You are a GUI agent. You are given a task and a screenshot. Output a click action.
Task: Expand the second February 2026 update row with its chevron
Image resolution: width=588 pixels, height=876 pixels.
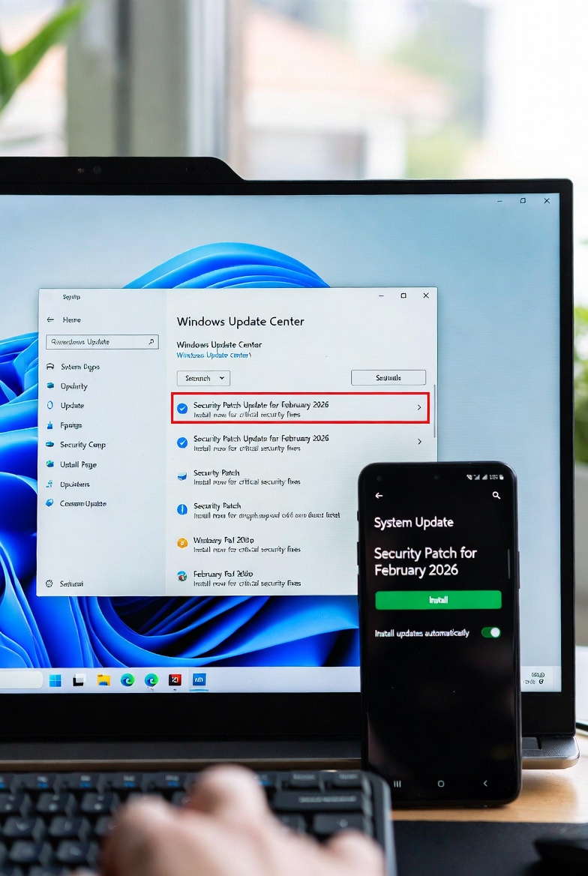point(419,441)
